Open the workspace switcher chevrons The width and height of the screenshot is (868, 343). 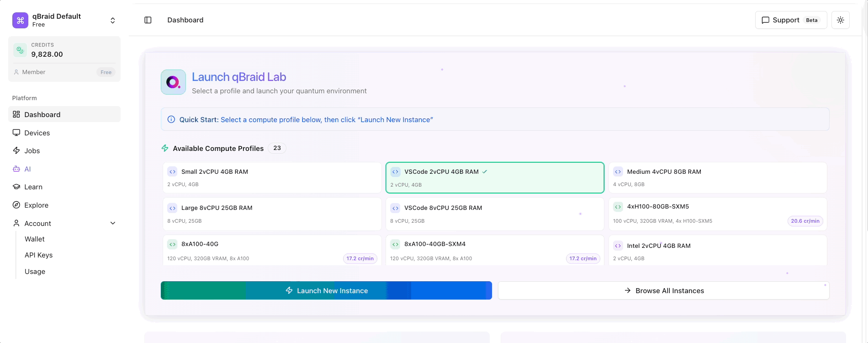(x=113, y=20)
